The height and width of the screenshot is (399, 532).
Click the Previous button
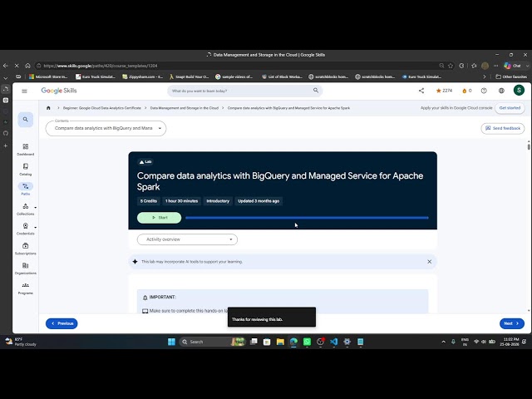click(62, 323)
